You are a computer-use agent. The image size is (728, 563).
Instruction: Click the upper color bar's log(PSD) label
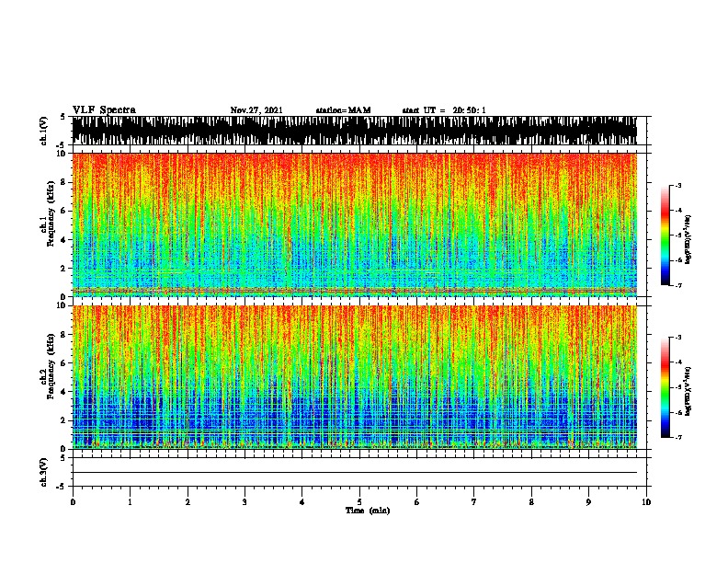[x=688, y=239]
